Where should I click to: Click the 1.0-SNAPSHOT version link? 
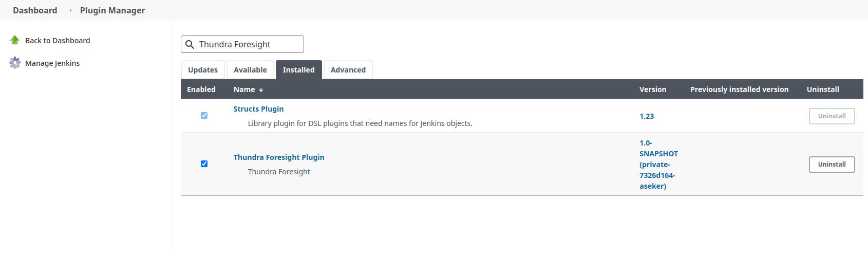658,165
